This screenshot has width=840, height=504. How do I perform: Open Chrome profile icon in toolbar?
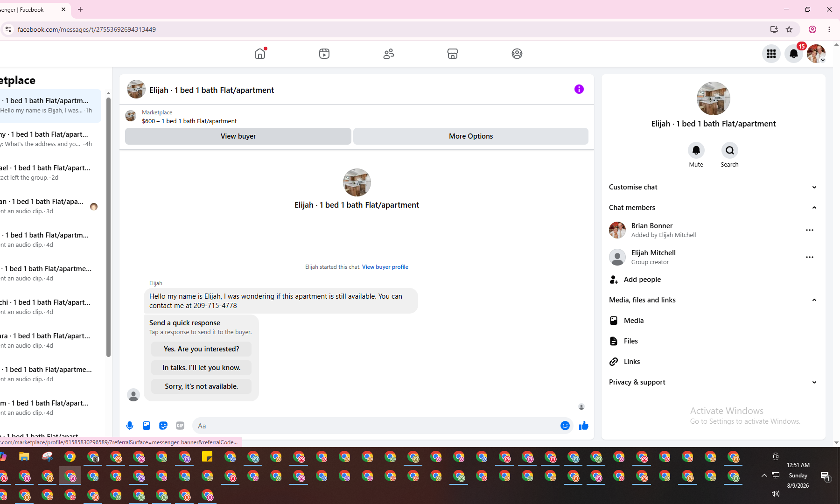point(812,29)
